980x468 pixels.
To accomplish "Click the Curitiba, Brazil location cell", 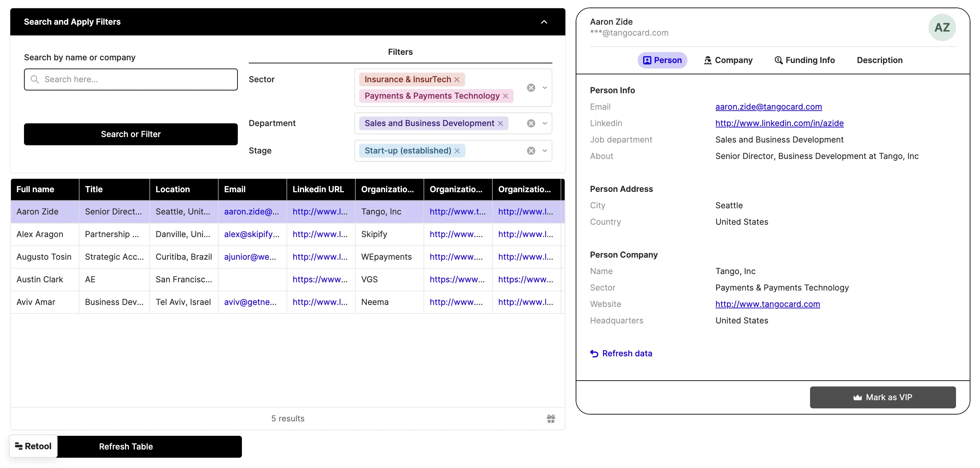I will click(184, 257).
